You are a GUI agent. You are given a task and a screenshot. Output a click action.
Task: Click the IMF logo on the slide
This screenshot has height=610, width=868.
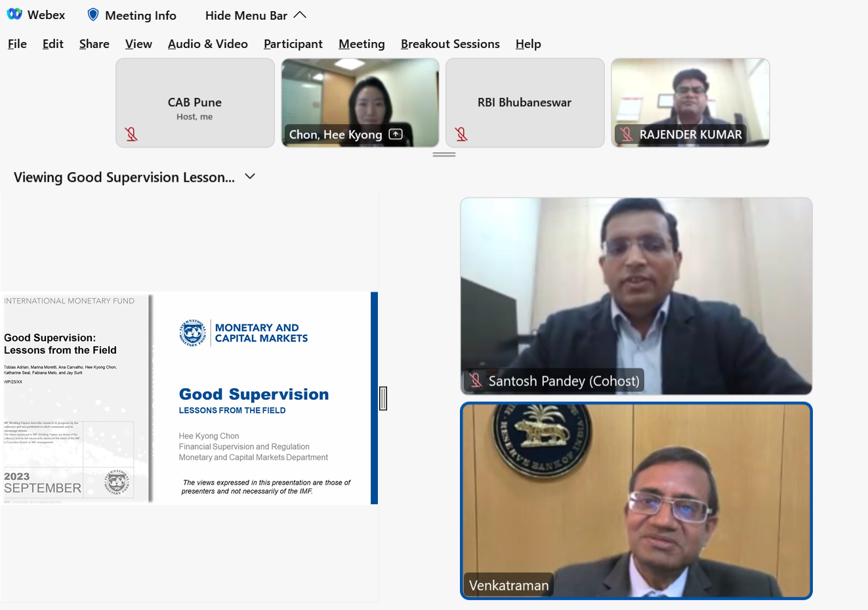pos(193,333)
